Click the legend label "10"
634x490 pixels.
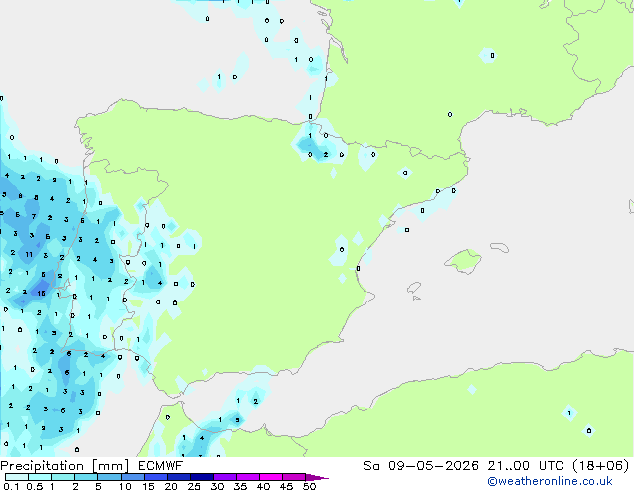pos(125,486)
